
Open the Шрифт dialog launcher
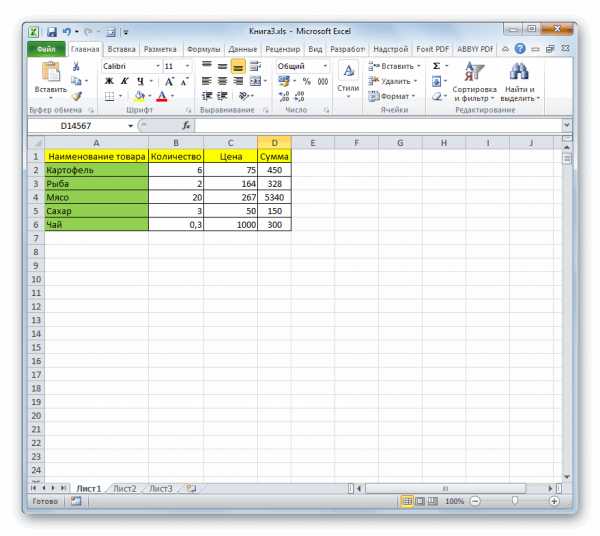189,110
